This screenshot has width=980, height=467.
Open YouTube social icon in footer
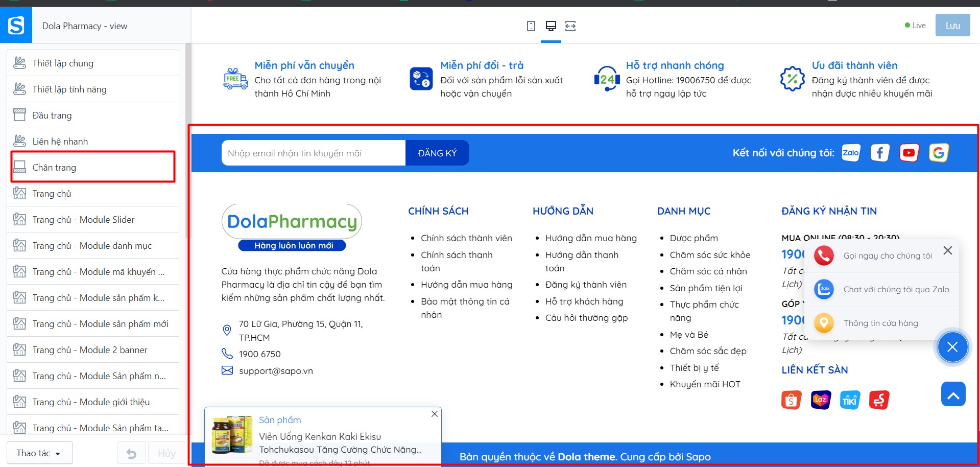tap(909, 153)
